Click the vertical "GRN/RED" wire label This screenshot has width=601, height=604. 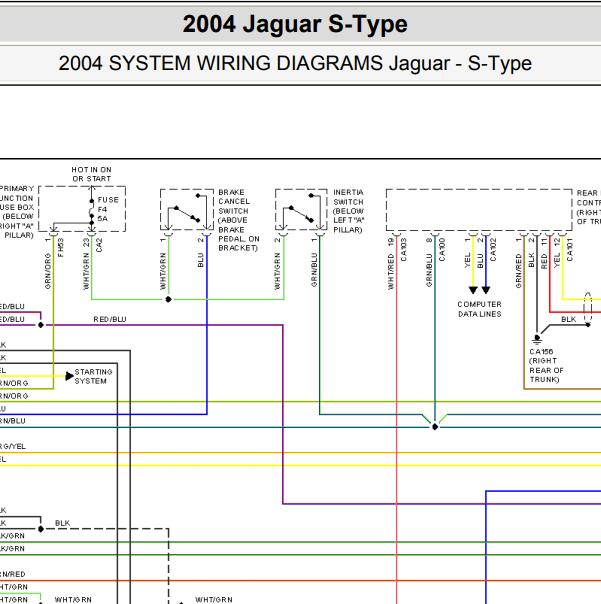click(x=519, y=270)
